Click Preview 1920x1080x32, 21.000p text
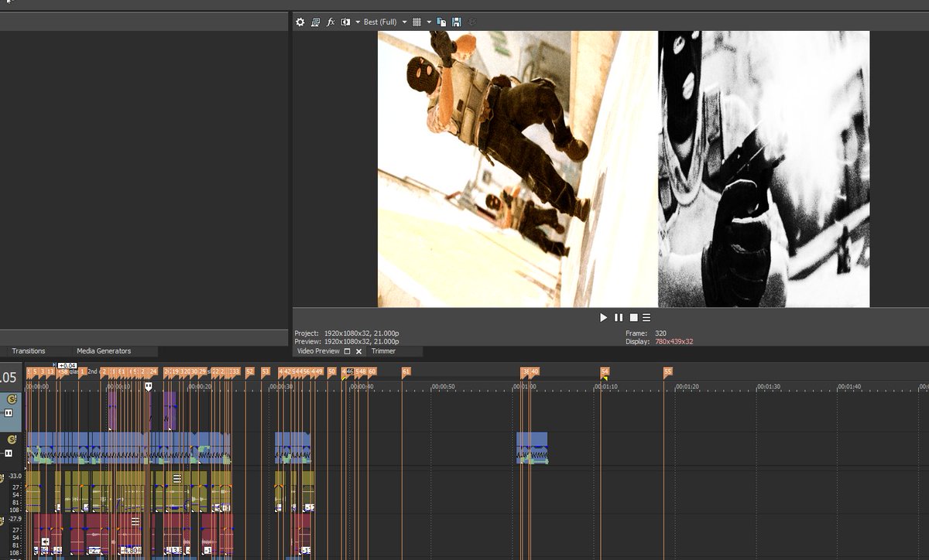Image resolution: width=929 pixels, height=560 pixels. 362,341
